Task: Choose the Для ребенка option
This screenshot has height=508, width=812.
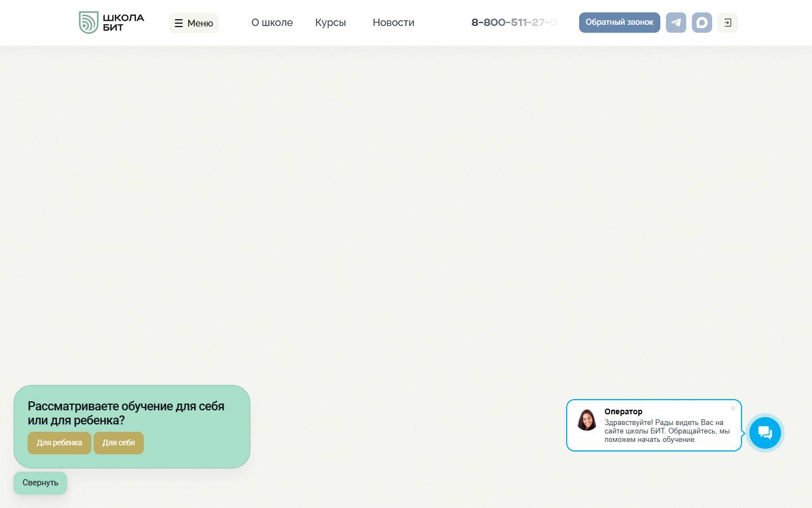Action: (59, 443)
